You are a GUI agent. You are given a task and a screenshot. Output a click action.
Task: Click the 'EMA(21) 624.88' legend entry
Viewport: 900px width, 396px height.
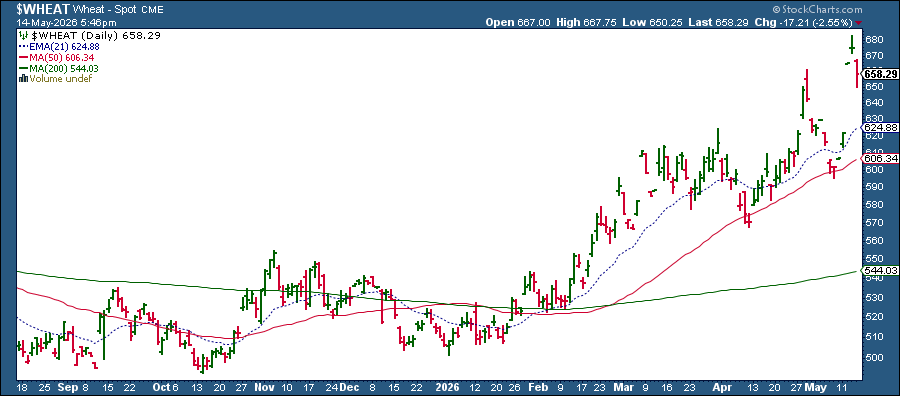[x=64, y=47]
